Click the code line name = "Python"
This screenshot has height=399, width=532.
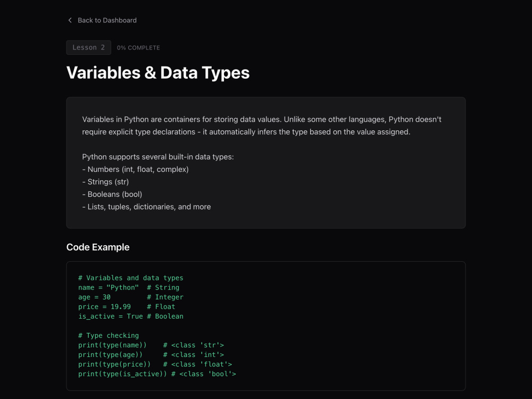coord(129,287)
